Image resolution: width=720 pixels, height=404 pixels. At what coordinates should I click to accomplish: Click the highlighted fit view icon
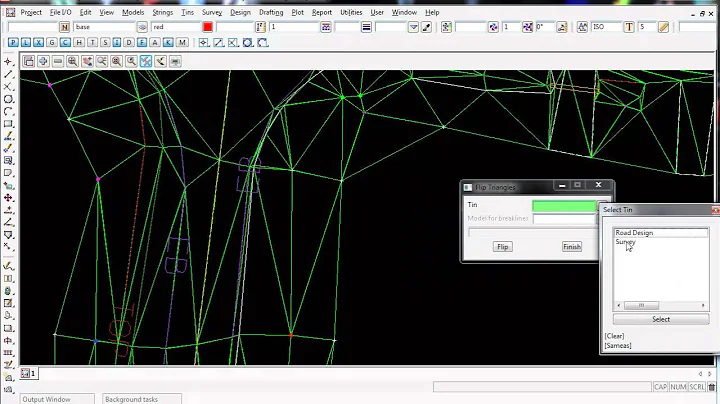(x=146, y=61)
